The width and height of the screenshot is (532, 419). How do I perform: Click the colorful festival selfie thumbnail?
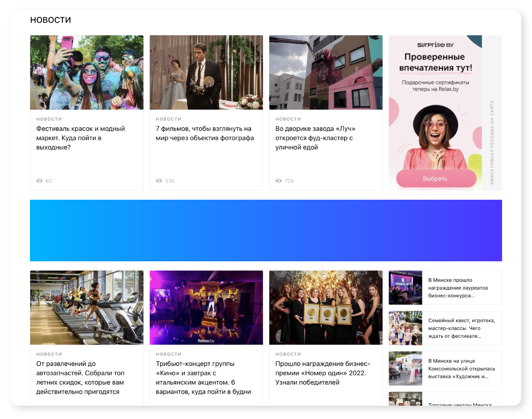87,72
